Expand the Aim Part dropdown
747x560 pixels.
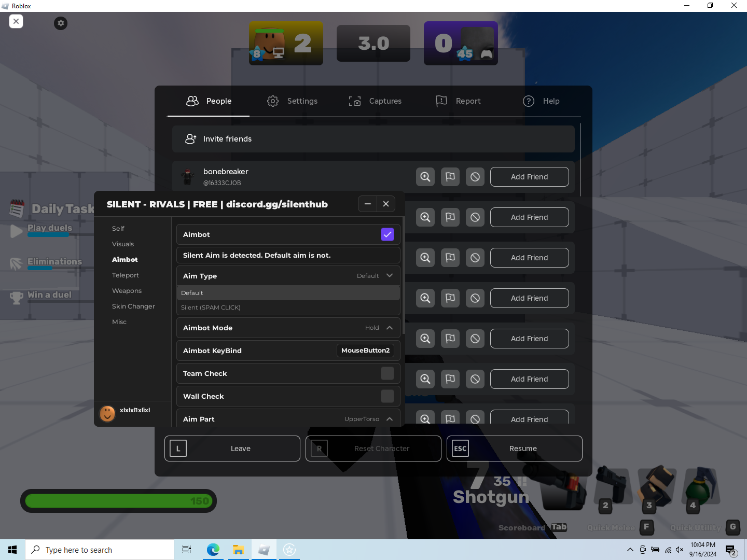[390, 419]
